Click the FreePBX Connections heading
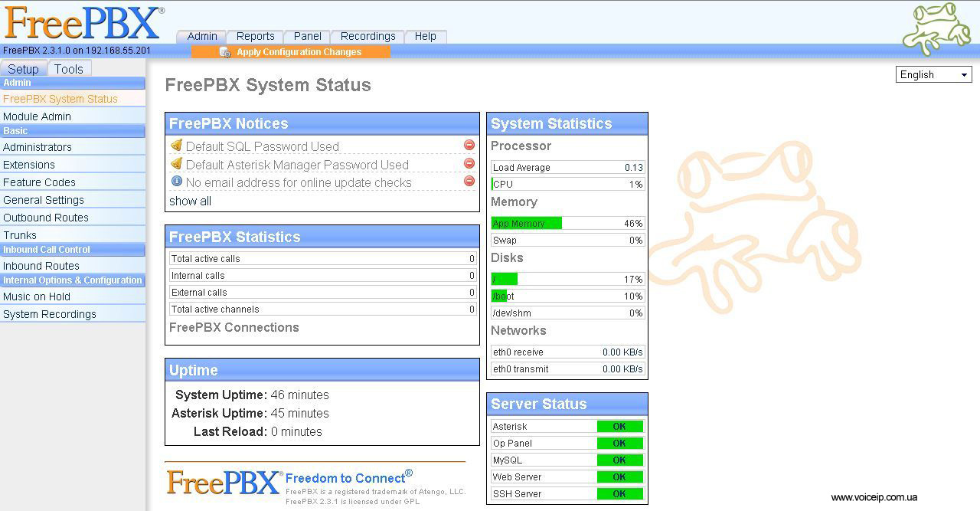 point(234,327)
